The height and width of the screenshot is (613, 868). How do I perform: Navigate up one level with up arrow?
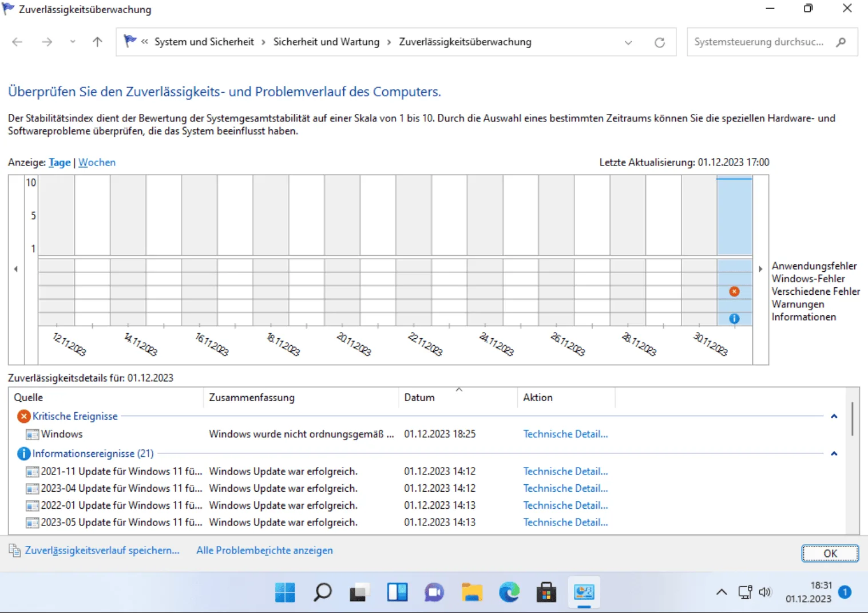[x=97, y=42]
